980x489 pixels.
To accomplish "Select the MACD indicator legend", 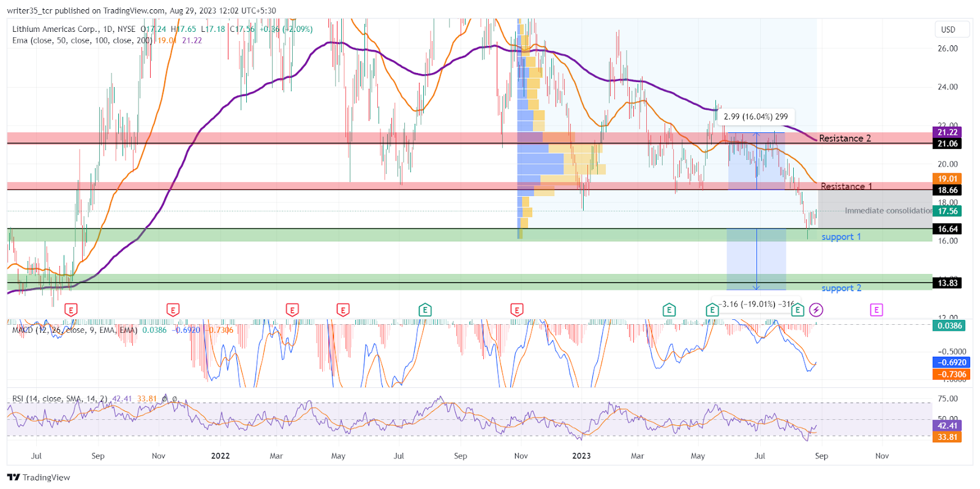I will [x=75, y=330].
